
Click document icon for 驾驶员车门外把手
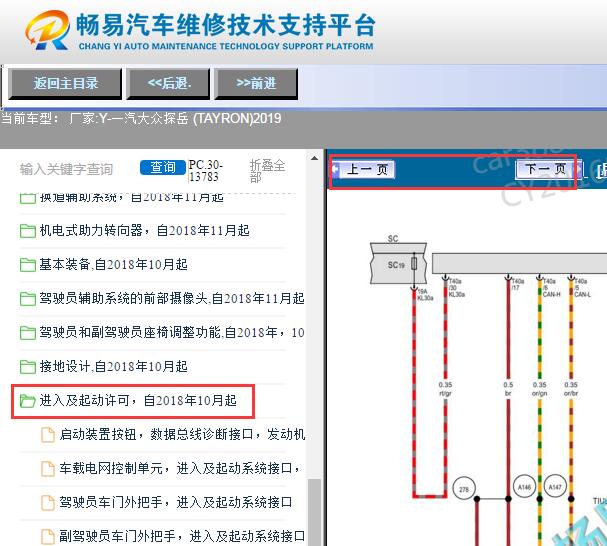pyautogui.click(x=48, y=503)
